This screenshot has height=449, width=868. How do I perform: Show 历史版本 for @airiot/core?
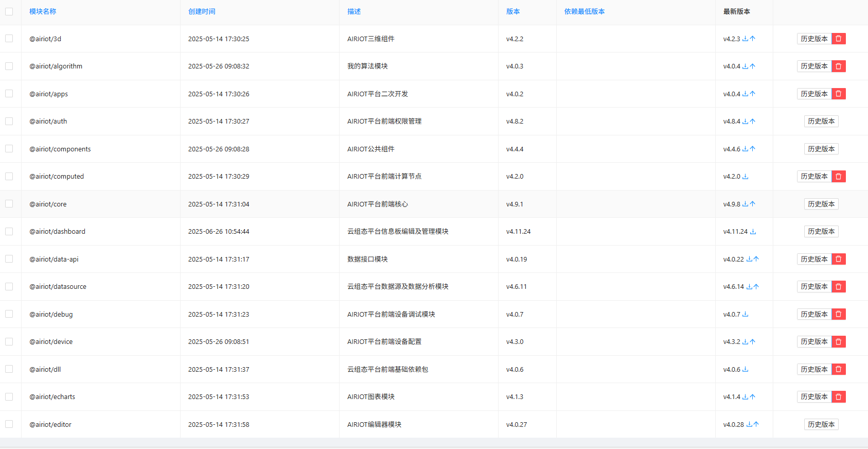(x=821, y=204)
